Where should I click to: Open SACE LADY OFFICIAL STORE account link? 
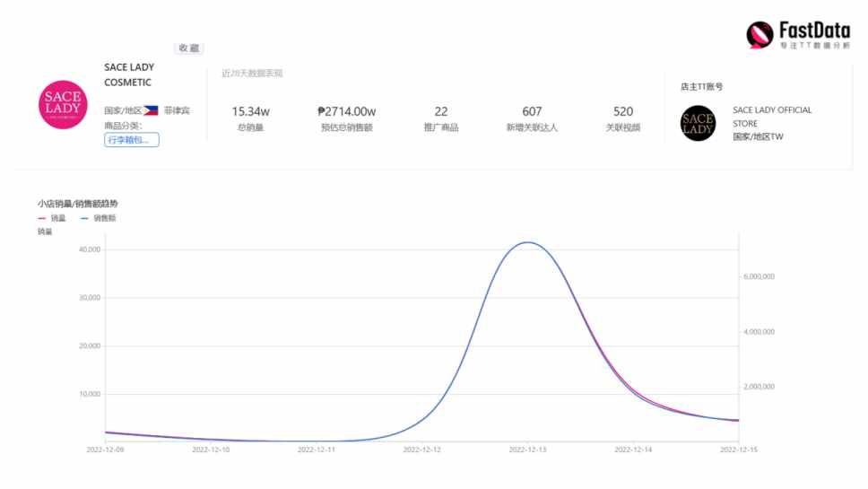click(772, 117)
